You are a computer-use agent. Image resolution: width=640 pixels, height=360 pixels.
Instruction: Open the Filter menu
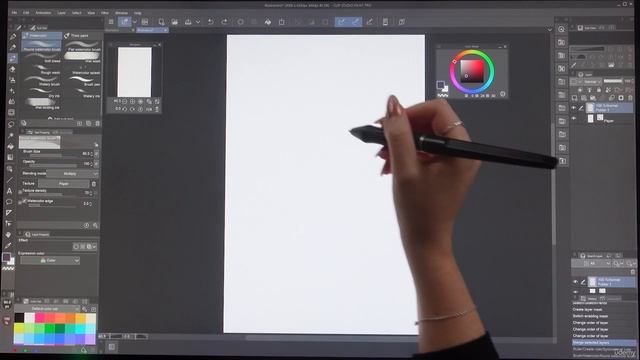tap(105, 13)
